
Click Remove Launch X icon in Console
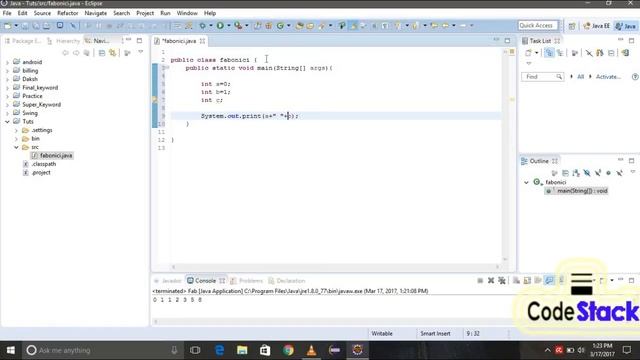[491, 280]
